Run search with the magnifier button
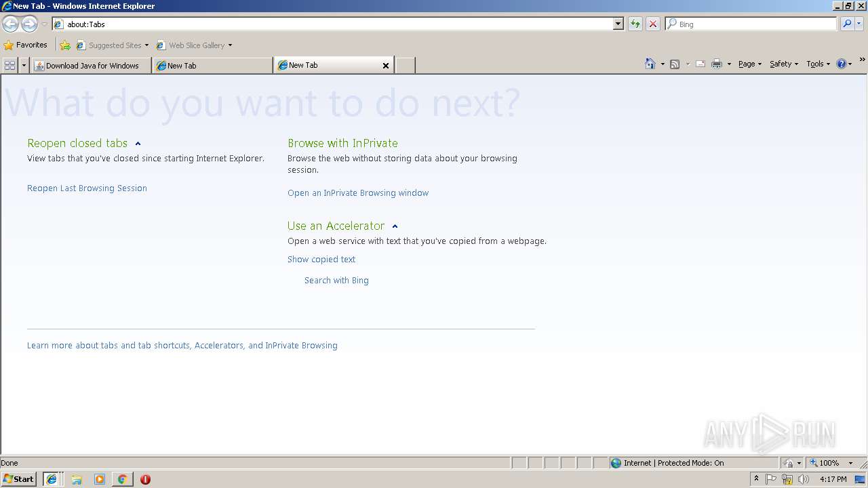 [x=846, y=24]
